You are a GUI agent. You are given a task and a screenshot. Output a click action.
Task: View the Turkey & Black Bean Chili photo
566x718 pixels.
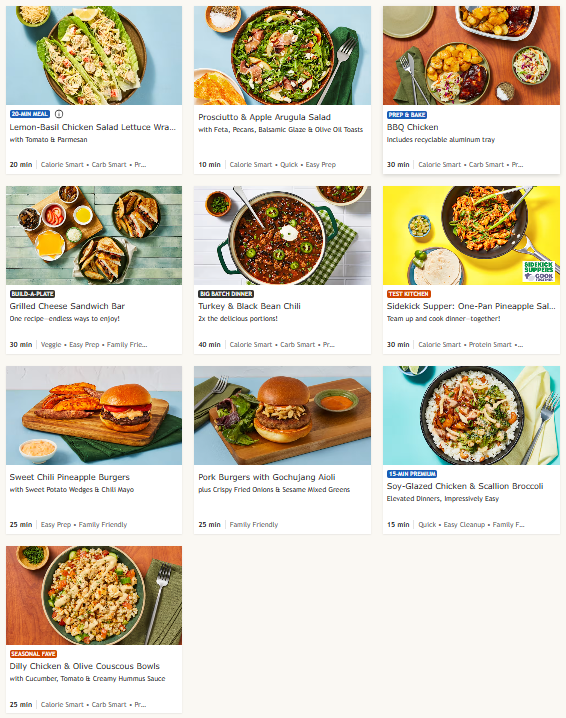(x=283, y=235)
